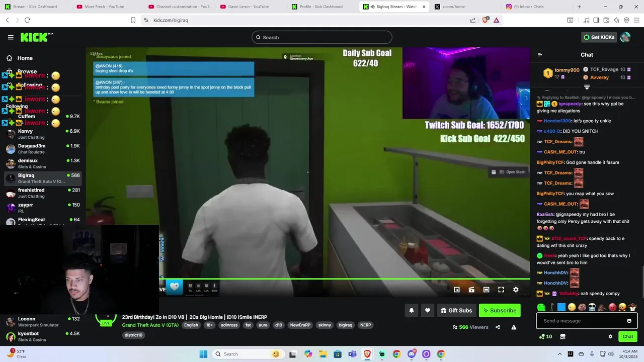Open chat settings gear icon
644x362 pixels.
click(610, 337)
